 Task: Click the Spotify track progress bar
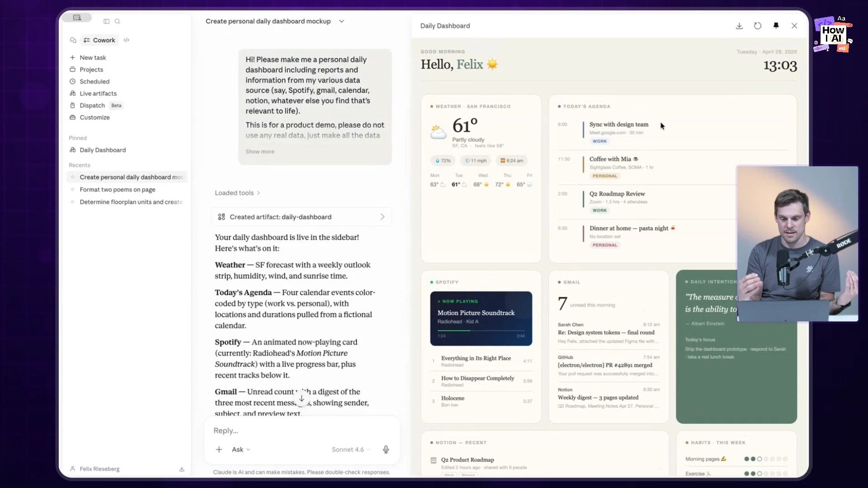pyautogui.click(x=481, y=331)
